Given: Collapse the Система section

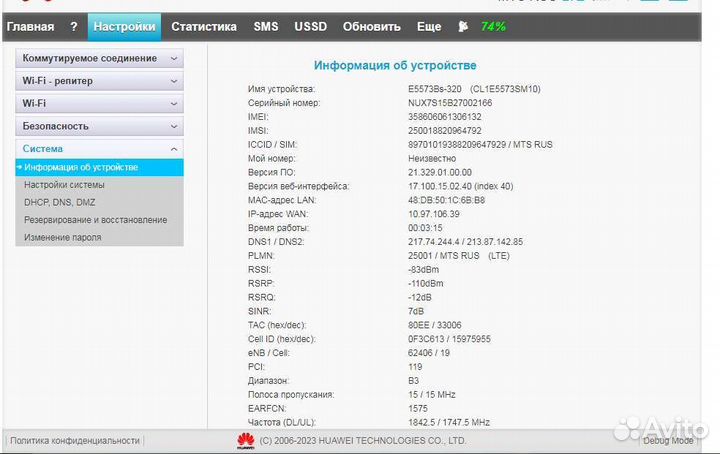Looking at the screenshot, I should pos(99,149).
